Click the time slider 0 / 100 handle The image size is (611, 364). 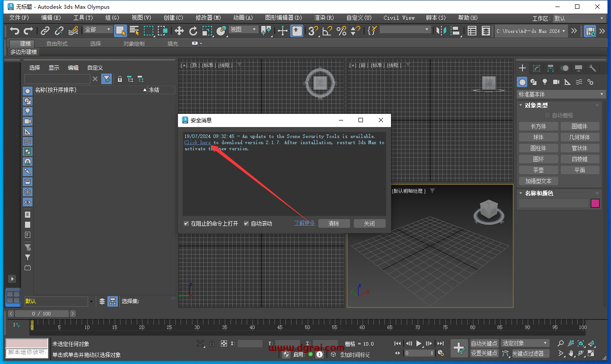42,314
